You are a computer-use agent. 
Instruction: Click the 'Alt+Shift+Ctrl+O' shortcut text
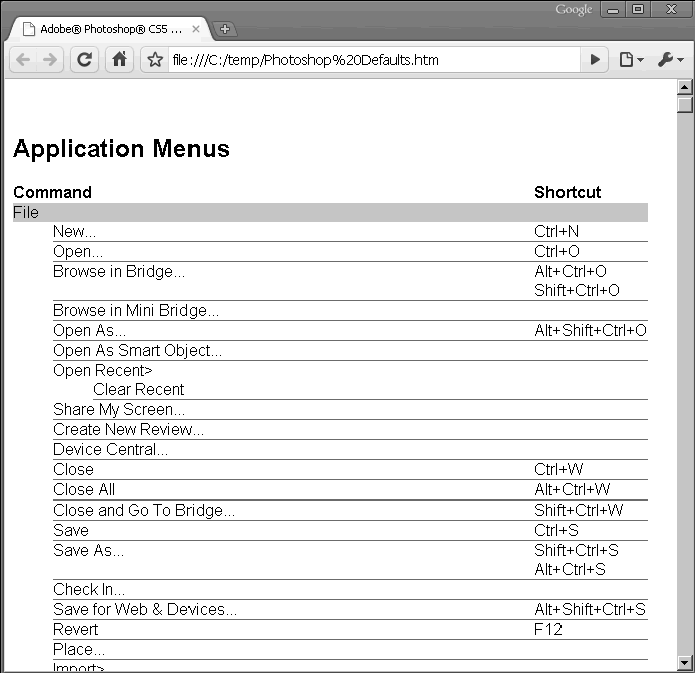(x=590, y=330)
